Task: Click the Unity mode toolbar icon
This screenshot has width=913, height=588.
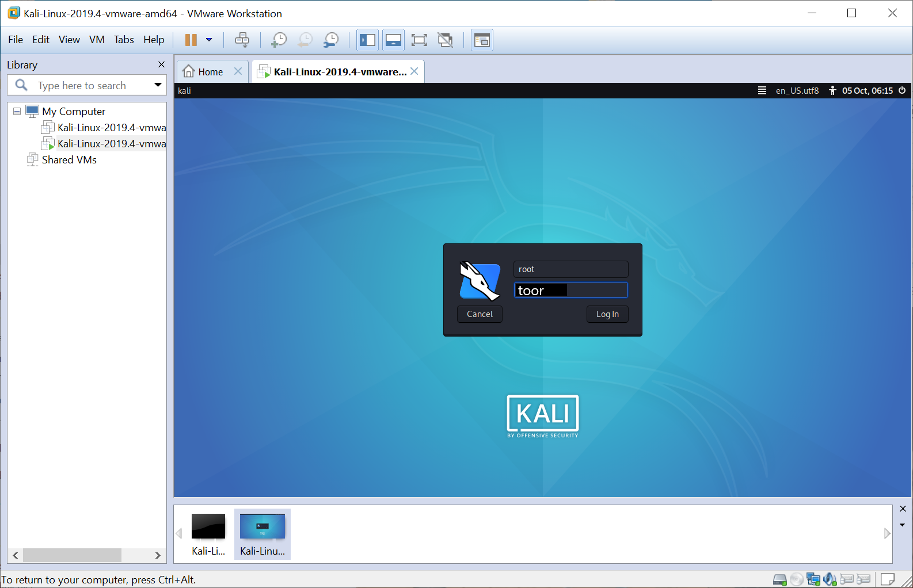Action: 446,40
